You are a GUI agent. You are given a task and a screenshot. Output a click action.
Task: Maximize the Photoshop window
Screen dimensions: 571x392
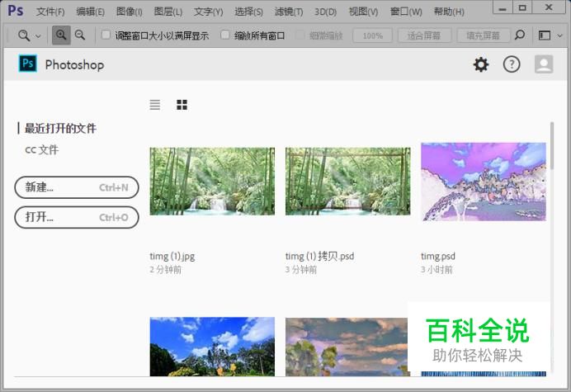pos(522,7)
